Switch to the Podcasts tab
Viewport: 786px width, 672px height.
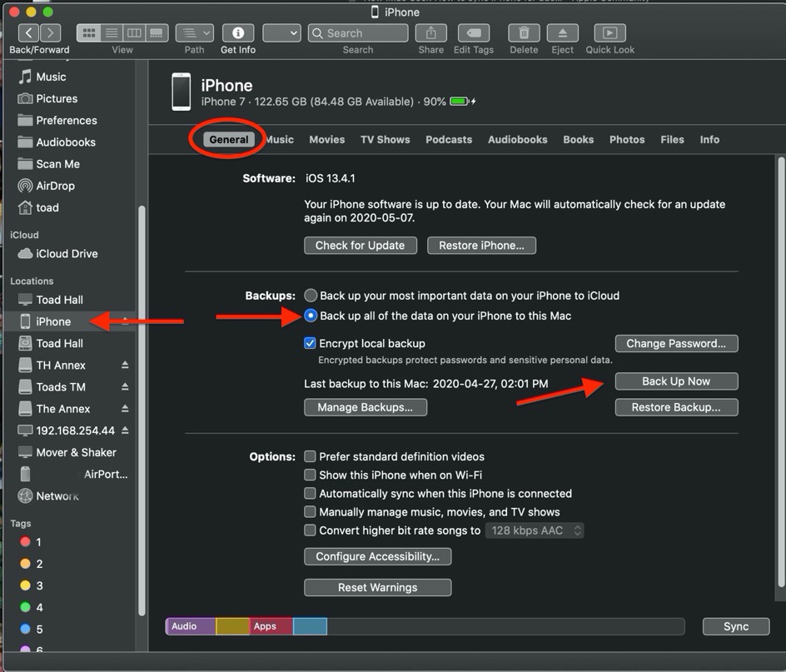coord(449,139)
